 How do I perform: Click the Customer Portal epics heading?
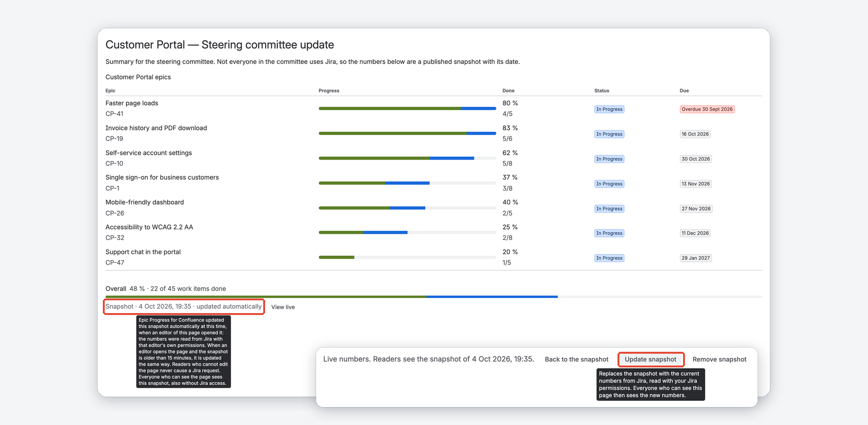pyautogui.click(x=138, y=77)
